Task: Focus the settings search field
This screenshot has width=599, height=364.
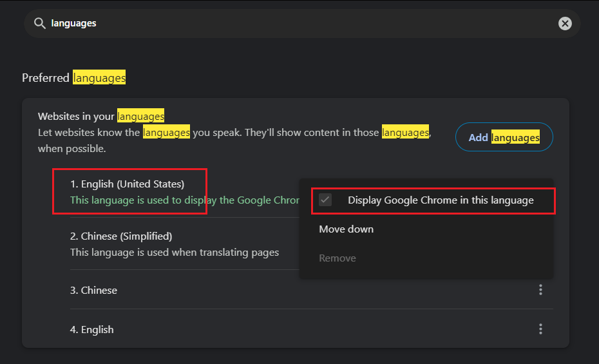Action: point(302,23)
